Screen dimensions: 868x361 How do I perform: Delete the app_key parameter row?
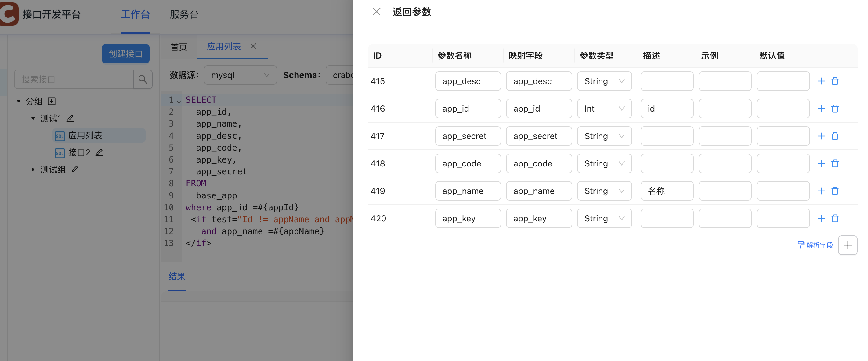click(835, 218)
